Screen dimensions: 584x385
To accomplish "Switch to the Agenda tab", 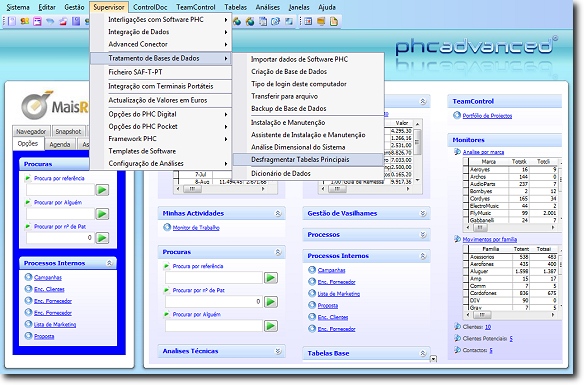I will (60, 144).
